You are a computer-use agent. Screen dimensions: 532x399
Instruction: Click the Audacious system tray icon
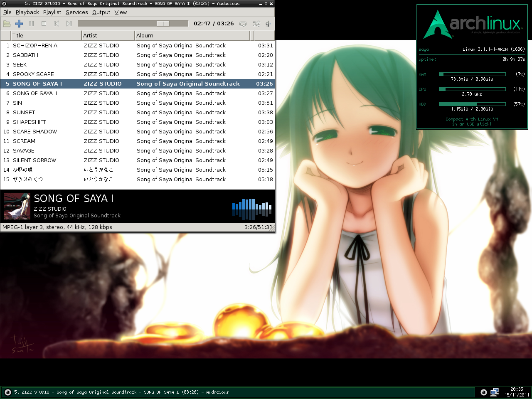click(483, 392)
